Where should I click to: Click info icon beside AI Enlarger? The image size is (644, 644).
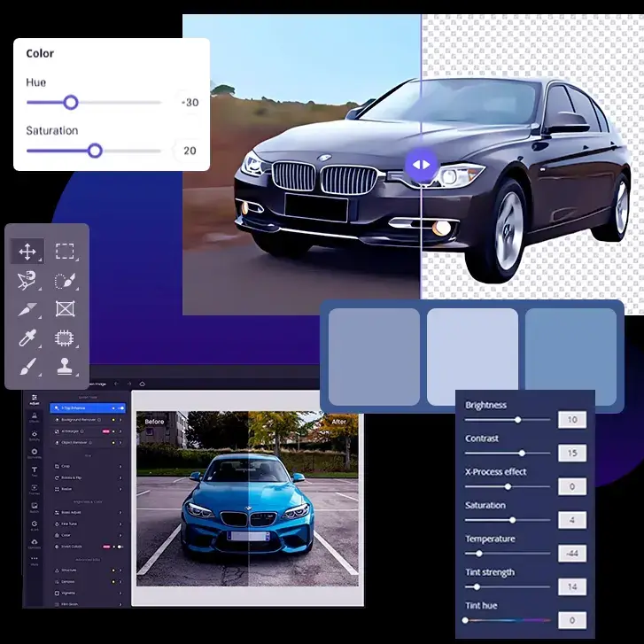(82, 431)
